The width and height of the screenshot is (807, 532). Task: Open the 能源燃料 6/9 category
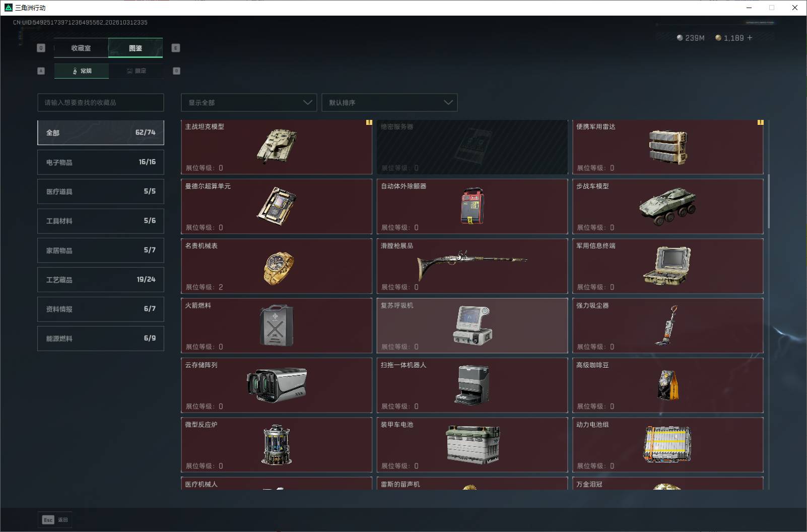101,339
